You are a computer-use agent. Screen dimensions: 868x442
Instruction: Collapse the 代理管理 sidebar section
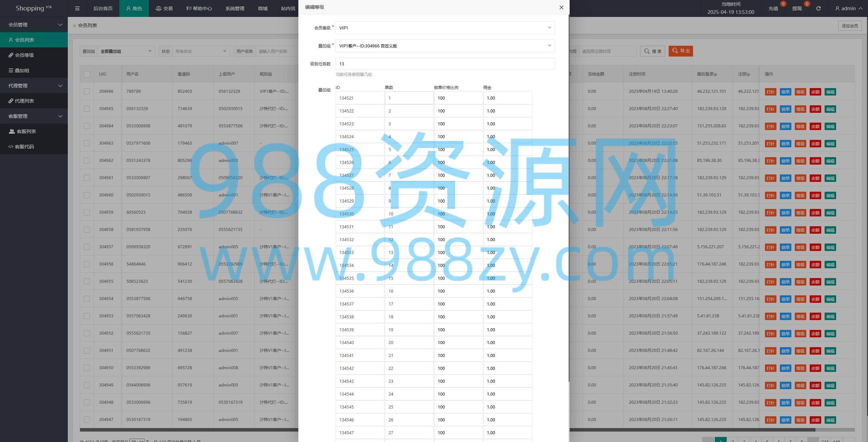(34, 86)
